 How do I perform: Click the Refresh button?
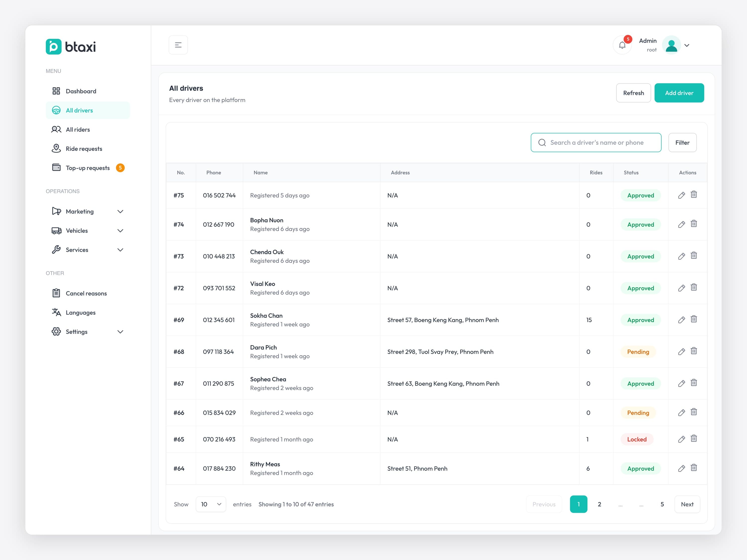(633, 93)
